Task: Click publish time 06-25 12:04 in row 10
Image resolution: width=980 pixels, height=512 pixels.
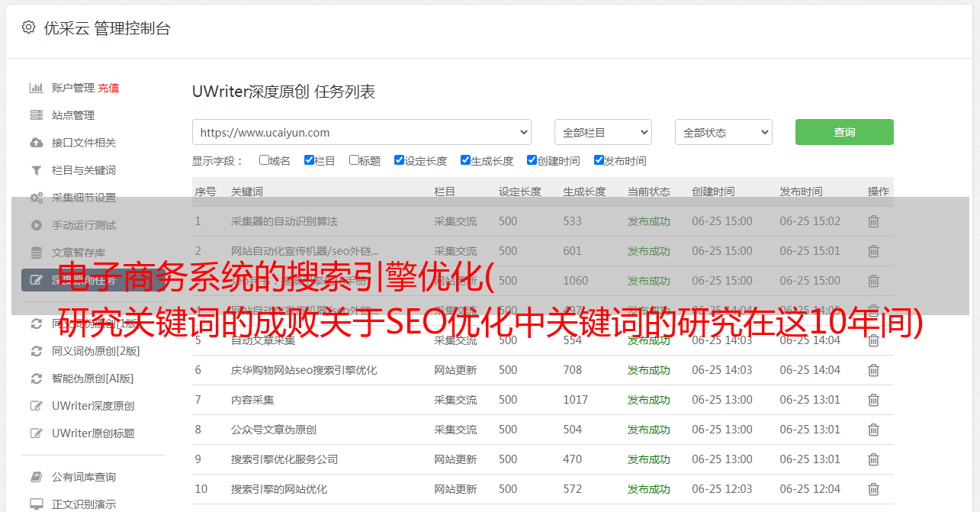Action: pos(810,489)
